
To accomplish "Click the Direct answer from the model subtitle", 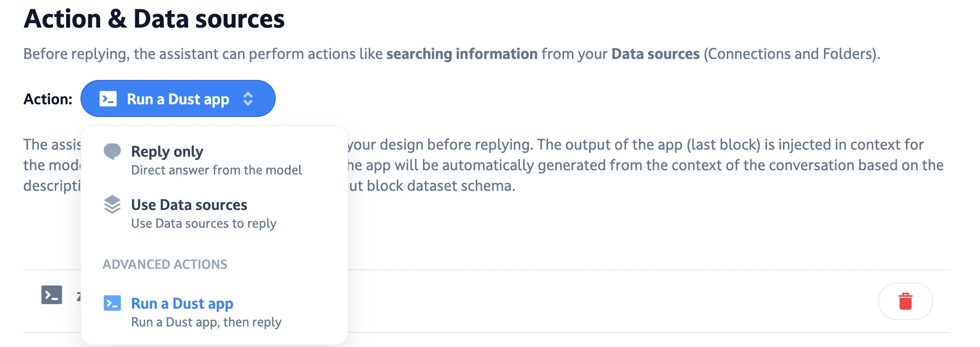I will coord(216,170).
